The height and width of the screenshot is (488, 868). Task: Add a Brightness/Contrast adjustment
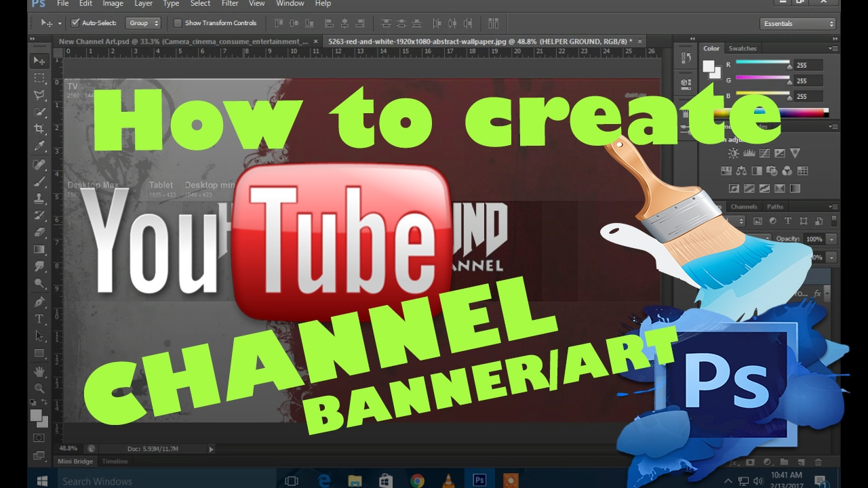click(x=733, y=153)
